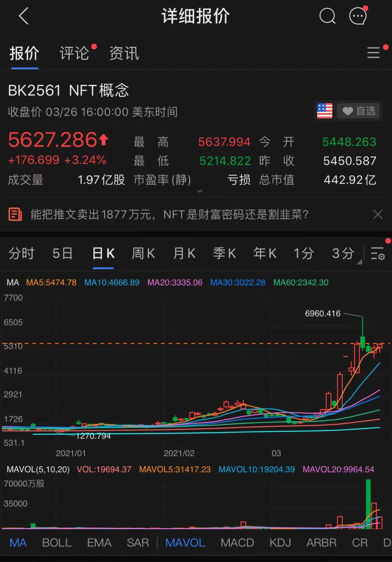
Task: Tap the 7700 price axis label
Action: 13,298
